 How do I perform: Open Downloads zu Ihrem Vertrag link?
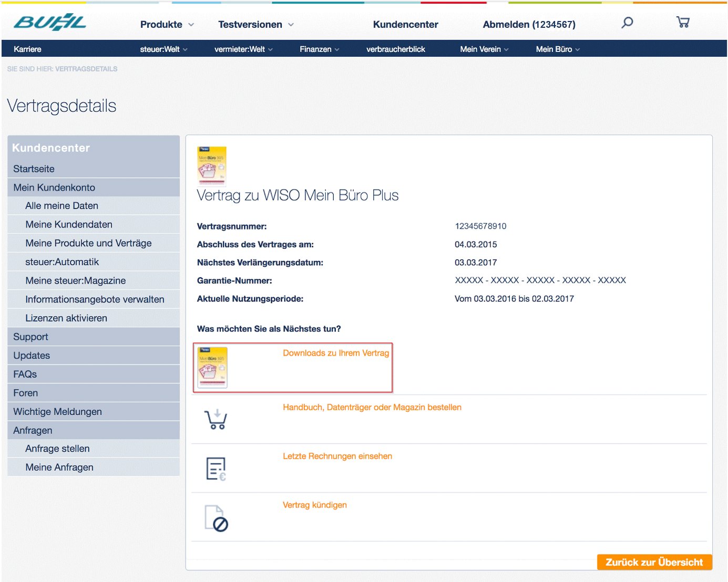[335, 353]
